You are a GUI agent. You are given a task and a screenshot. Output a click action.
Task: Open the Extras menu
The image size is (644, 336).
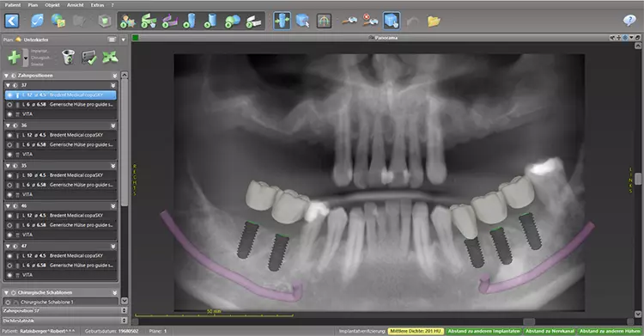click(x=97, y=5)
